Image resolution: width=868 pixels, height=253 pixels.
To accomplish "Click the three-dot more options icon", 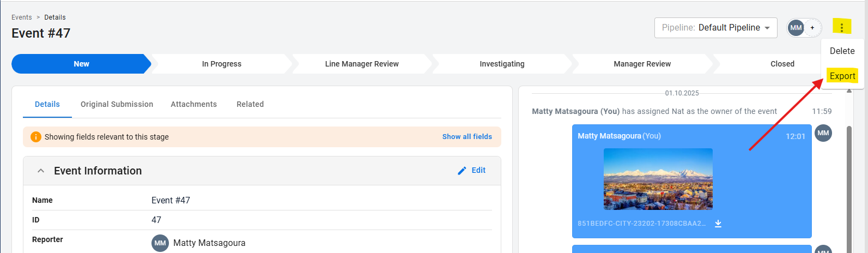I will pyautogui.click(x=842, y=27).
